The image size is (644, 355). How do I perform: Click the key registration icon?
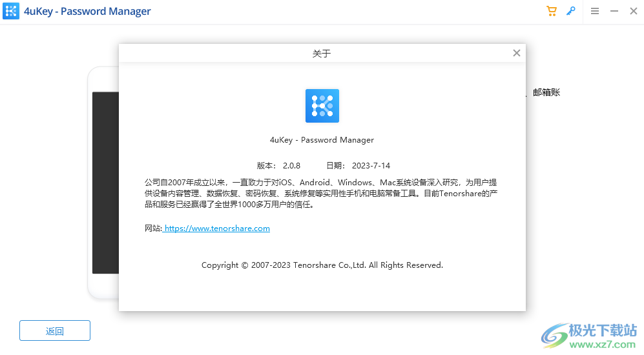click(x=570, y=11)
